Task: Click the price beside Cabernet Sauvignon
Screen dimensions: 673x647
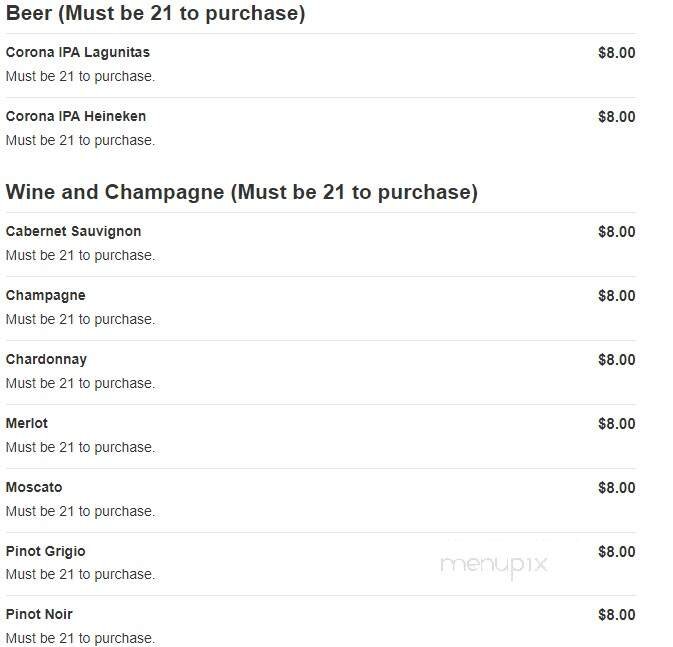Action: [616, 232]
